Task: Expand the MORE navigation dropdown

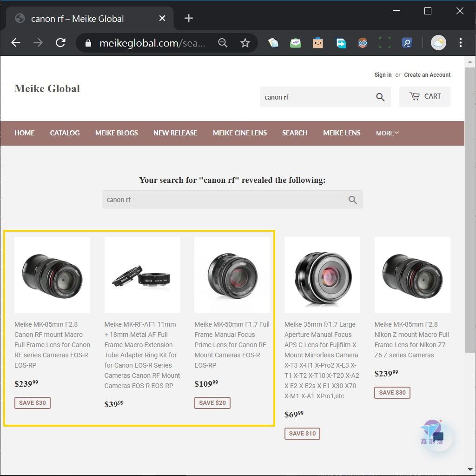Action: point(387,133)
